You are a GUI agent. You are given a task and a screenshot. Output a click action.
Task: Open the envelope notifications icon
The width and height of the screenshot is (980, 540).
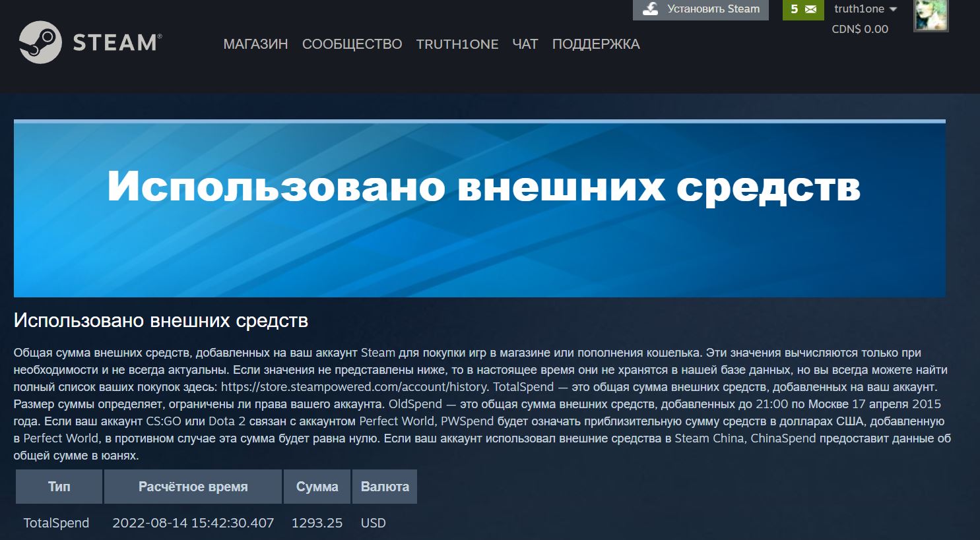811,9
